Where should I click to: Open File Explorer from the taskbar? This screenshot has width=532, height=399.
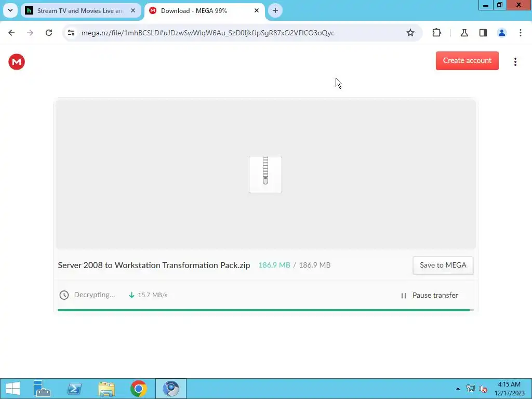(107, 389)
